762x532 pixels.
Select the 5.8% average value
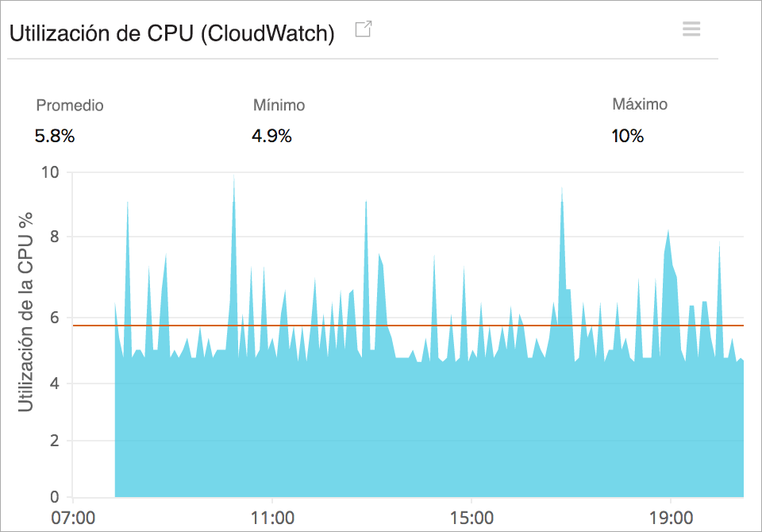53,136
